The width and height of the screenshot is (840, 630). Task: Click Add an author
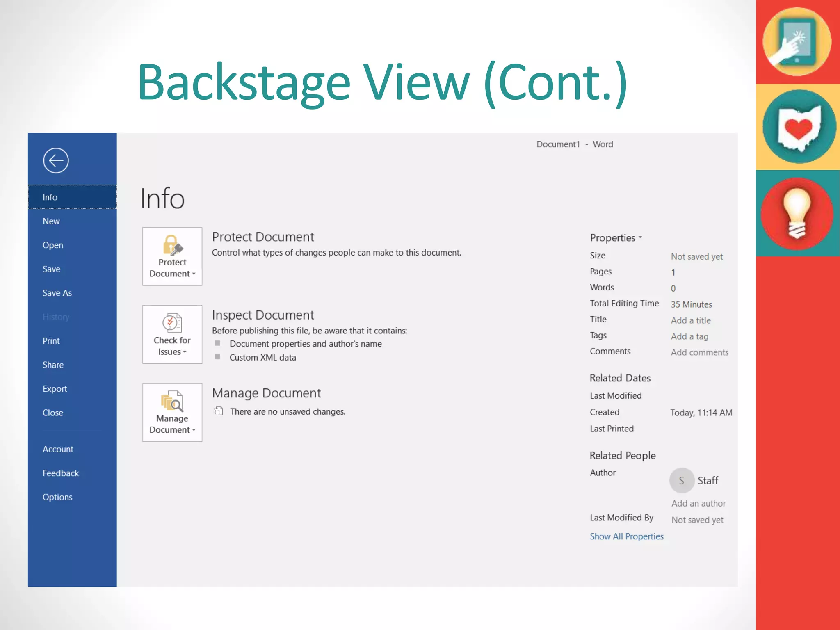coord(698,503)
